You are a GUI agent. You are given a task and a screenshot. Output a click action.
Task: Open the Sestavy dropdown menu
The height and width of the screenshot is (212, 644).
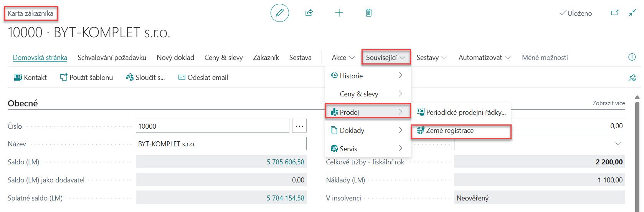click(432, 58)
